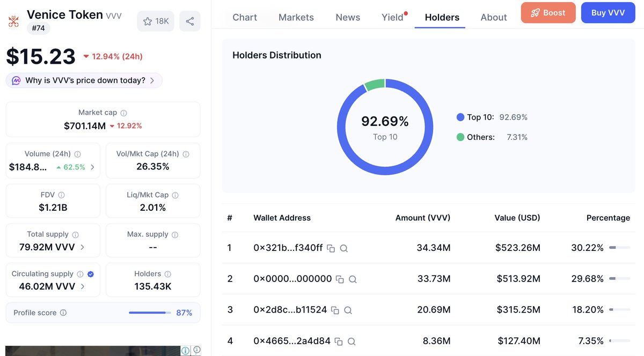Click the 8.36M amount cell
This screenshot has width=644, height=356.
tap(437, 340)
